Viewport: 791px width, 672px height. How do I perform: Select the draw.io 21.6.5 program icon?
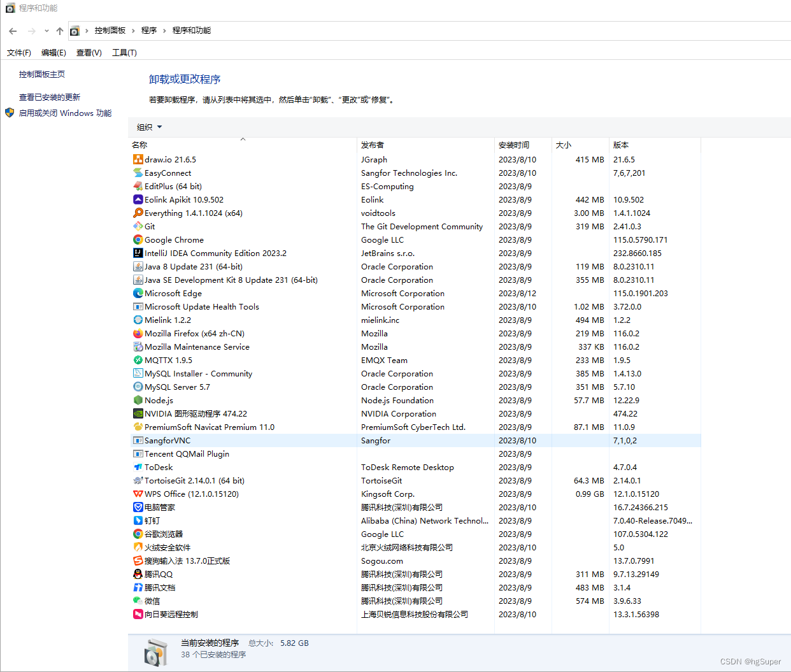point(137,159)
